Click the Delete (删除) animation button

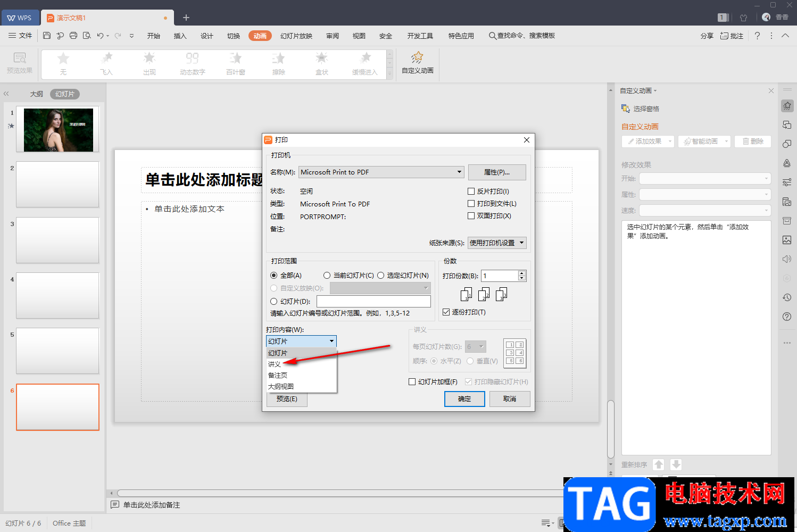point(753,141)
